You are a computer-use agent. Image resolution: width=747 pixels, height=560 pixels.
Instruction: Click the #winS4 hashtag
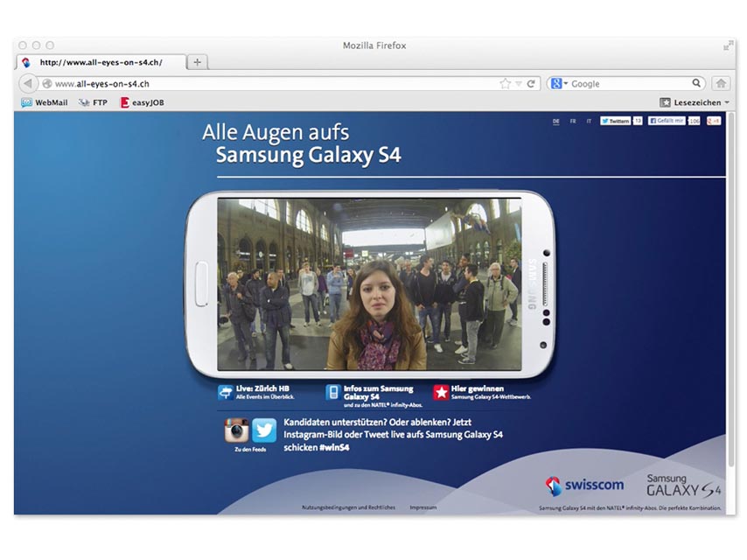pyautogui.click(x=334, y=448)
